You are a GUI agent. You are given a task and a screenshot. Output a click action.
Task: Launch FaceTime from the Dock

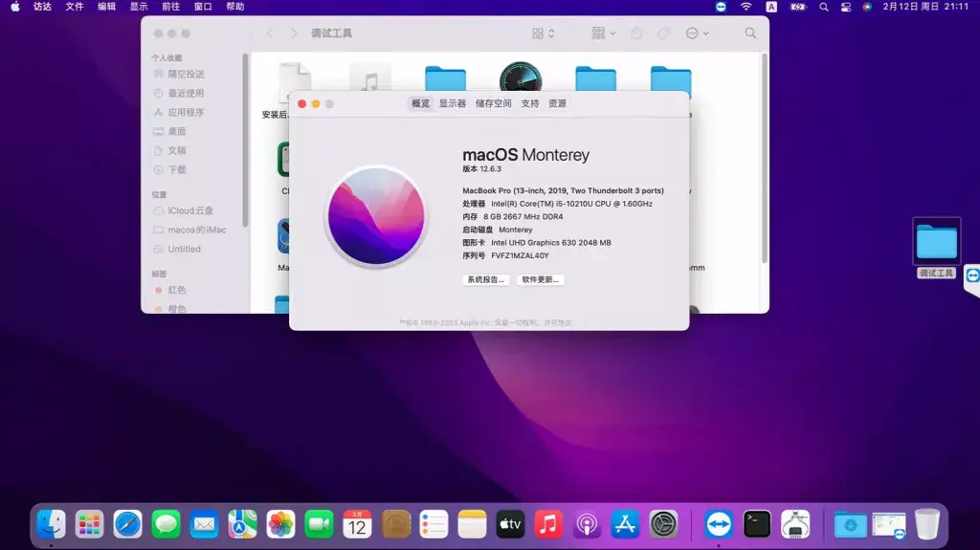click(x=319, y=524)
